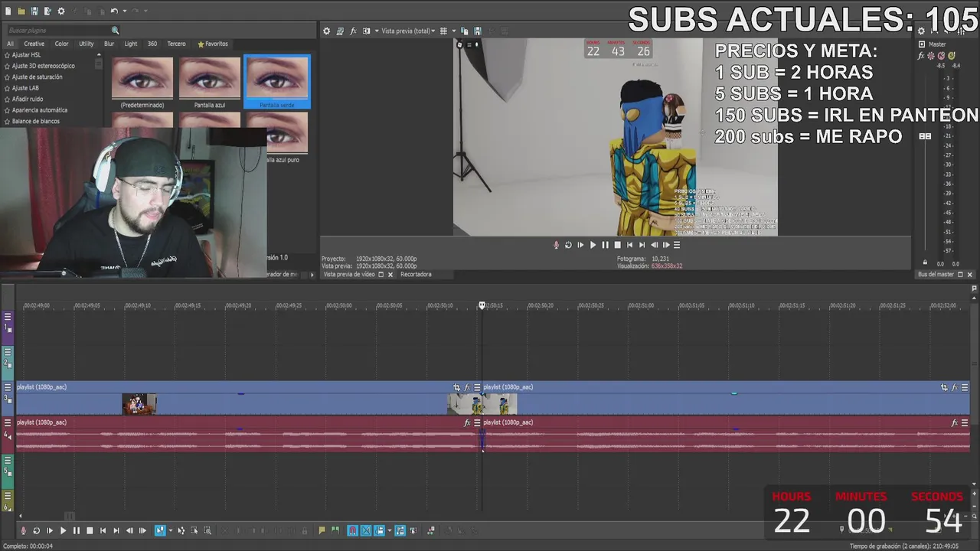
Task: Toggle automatic crossfades button
Action: (366, 530)
